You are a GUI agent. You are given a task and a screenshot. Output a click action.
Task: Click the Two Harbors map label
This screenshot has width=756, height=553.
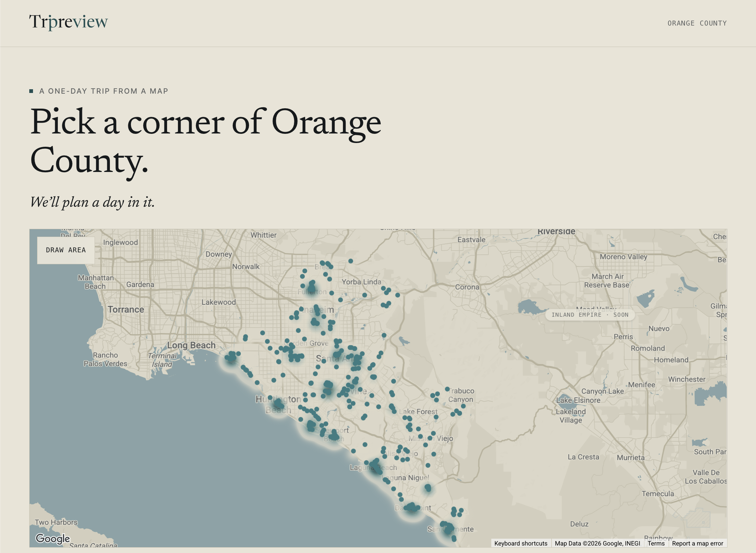click(x=56, y=522)
